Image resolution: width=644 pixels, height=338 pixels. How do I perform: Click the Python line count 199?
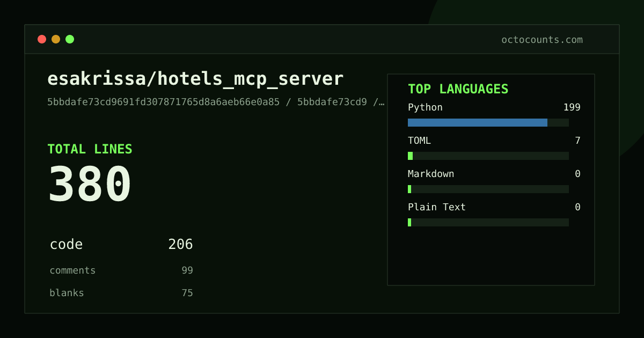click(x=572, y=107)
